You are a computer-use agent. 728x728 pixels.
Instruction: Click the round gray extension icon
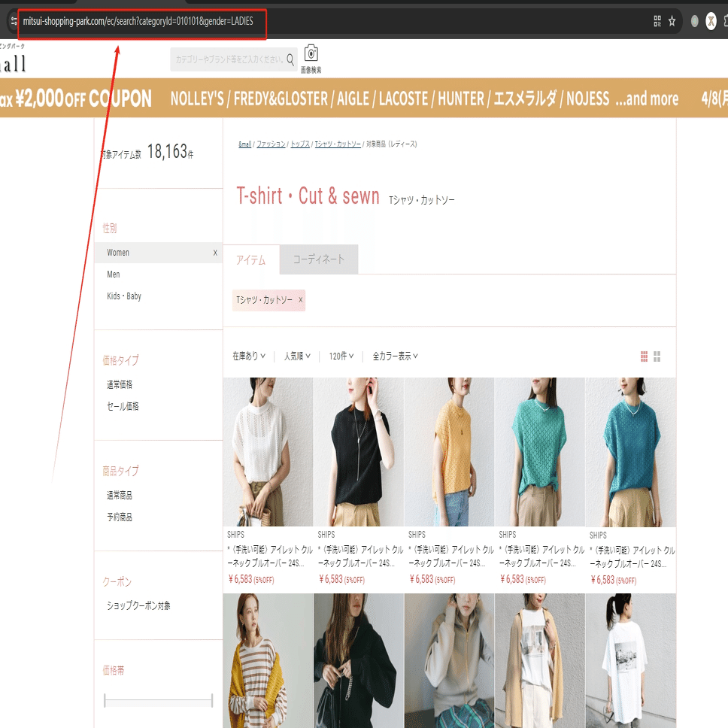(x=695, y=21)
